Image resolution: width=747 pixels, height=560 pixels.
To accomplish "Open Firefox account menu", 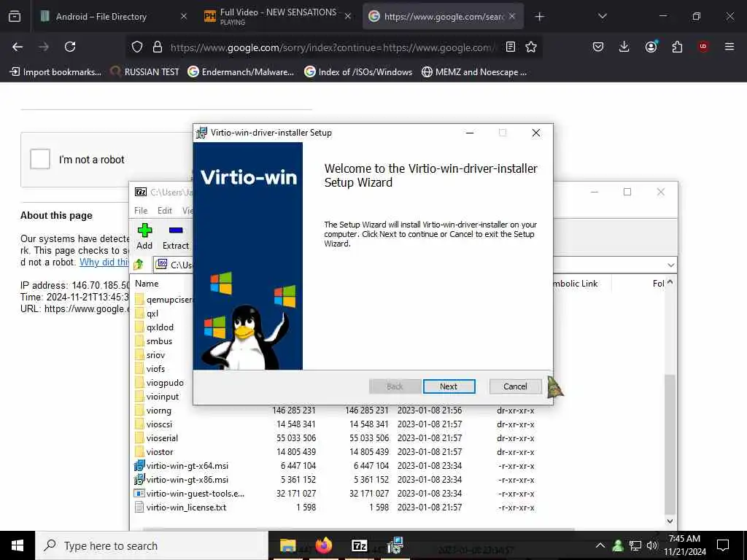I will pyautogui.click(x=651, y=47).
